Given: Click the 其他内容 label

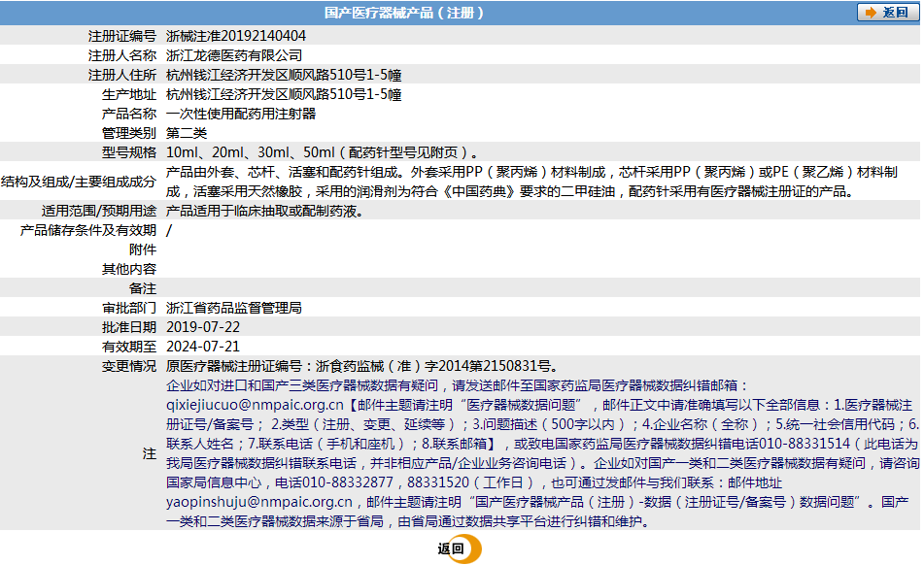Looking at the screenshot, I should pyautogui.click(x=129, y=269).
